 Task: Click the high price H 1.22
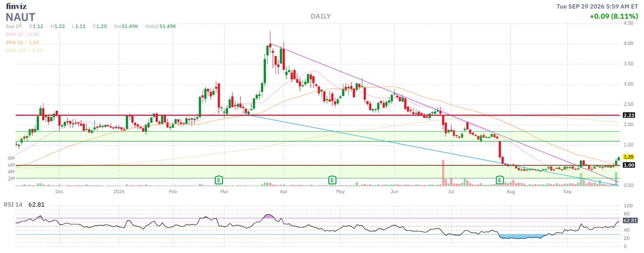[x=58, y=26]
